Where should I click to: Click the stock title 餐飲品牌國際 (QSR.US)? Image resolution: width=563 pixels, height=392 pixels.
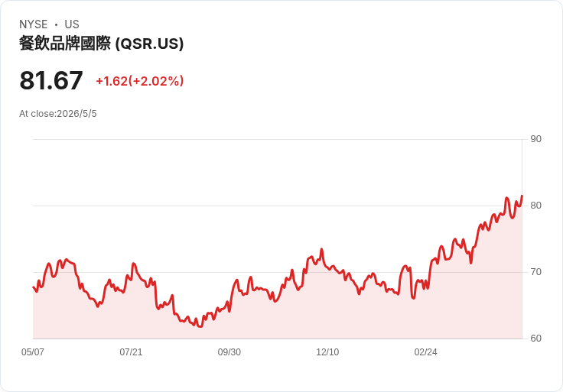(x=101, y=44)
